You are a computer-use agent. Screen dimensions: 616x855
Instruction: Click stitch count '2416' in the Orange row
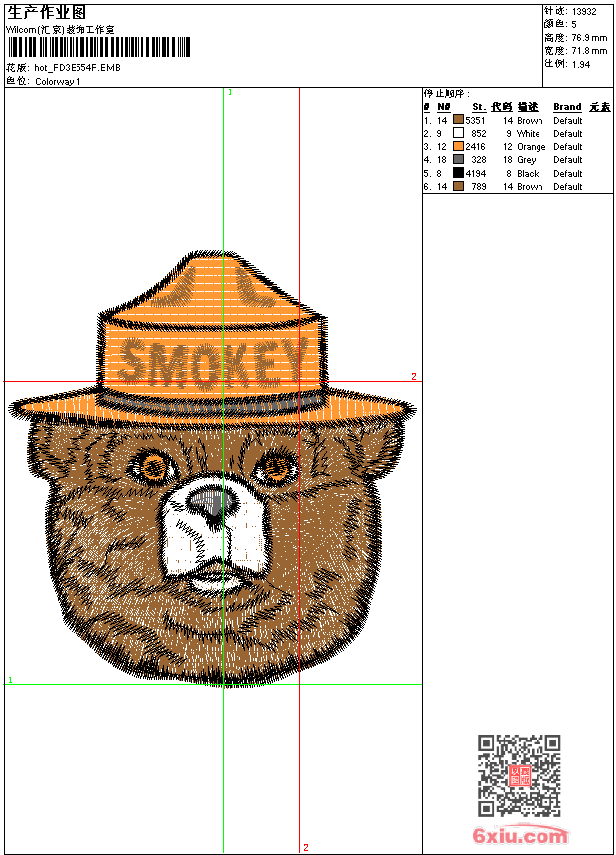[x=475, y=147]
